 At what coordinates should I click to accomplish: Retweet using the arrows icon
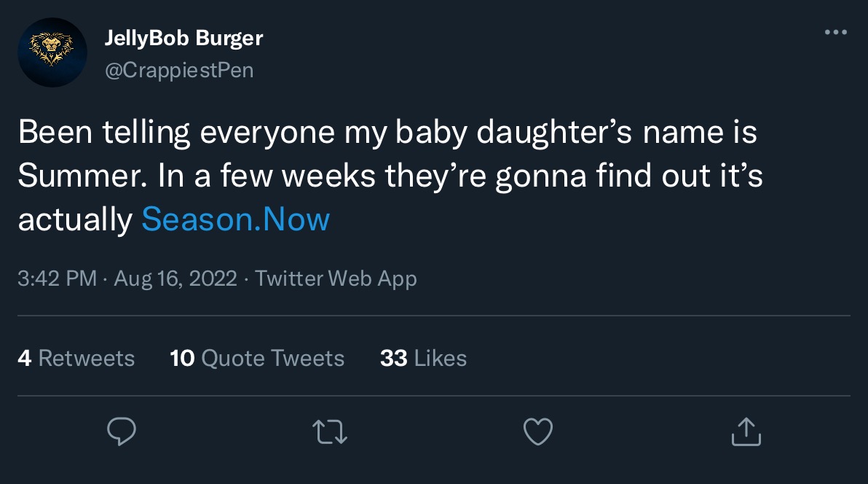330,432
